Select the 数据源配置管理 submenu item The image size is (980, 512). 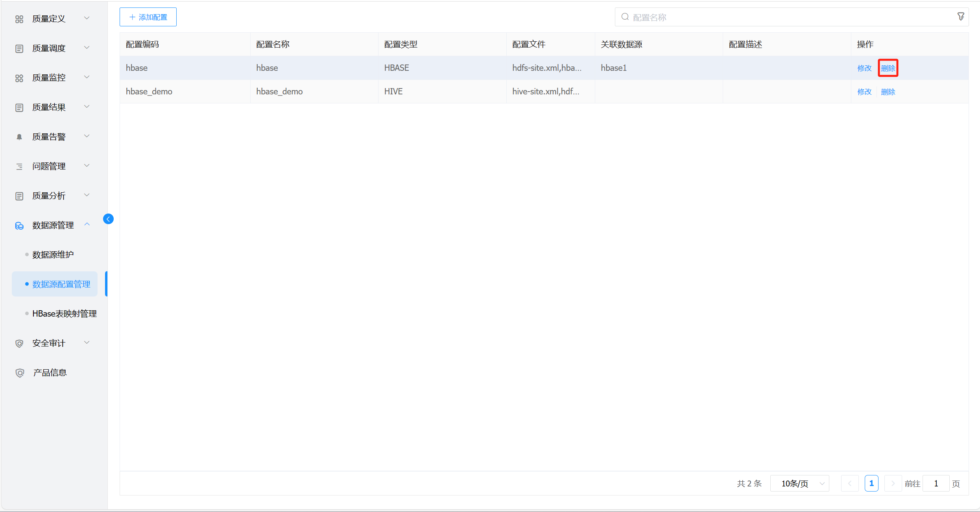pyautogui.click(x=61, y=284)
